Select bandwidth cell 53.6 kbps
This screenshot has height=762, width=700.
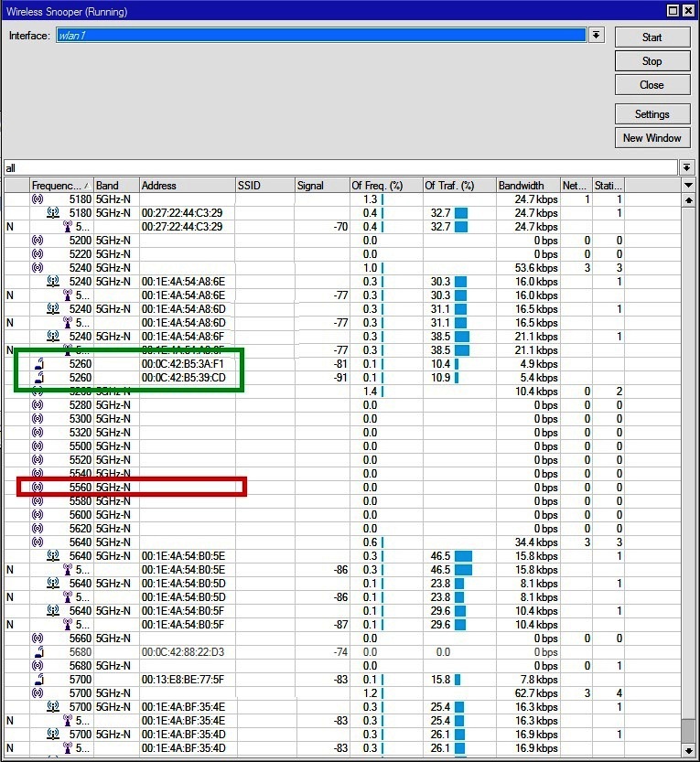(536, 268)
